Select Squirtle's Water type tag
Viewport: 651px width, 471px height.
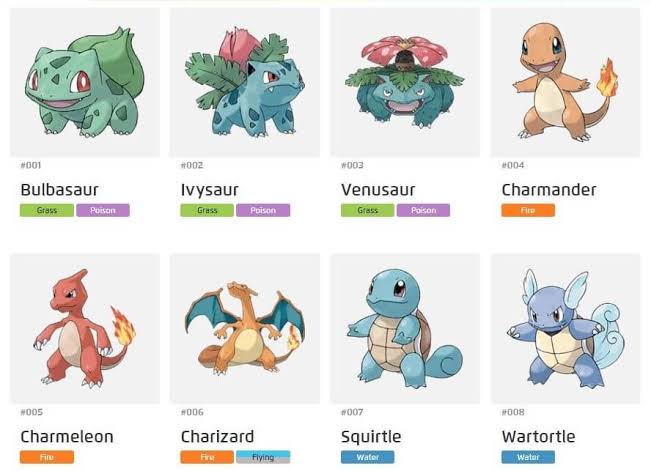[368, 457]
